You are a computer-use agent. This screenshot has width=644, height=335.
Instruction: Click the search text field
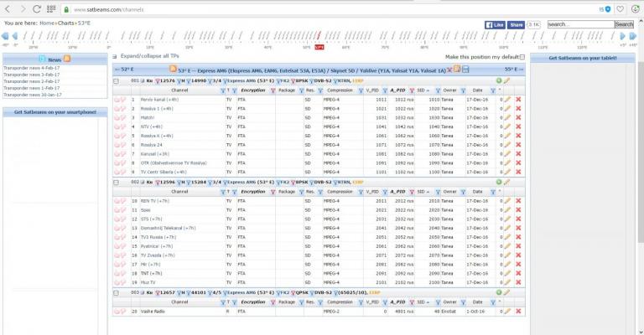(x=579, y=24)
